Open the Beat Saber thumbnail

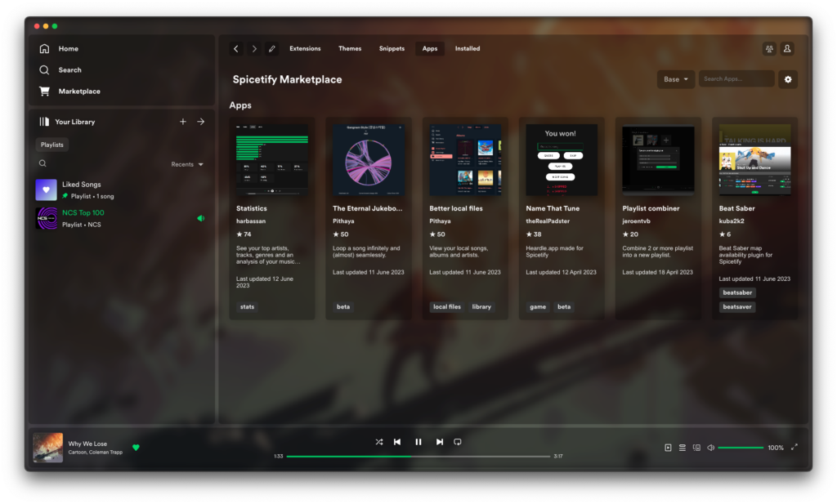pyautogui.click(x=754, y=160)
